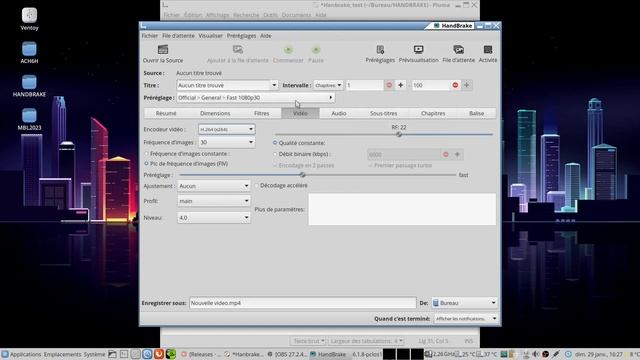Screen dimensions: 640x360
Task: Open the De: Bureau destination dropdown
Action: 464,303
